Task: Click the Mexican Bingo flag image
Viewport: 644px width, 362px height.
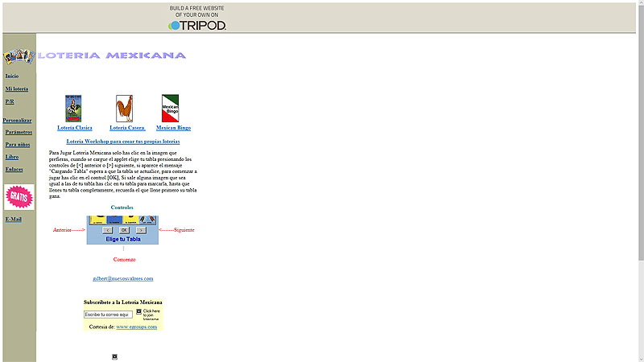Action: (170, 109)
